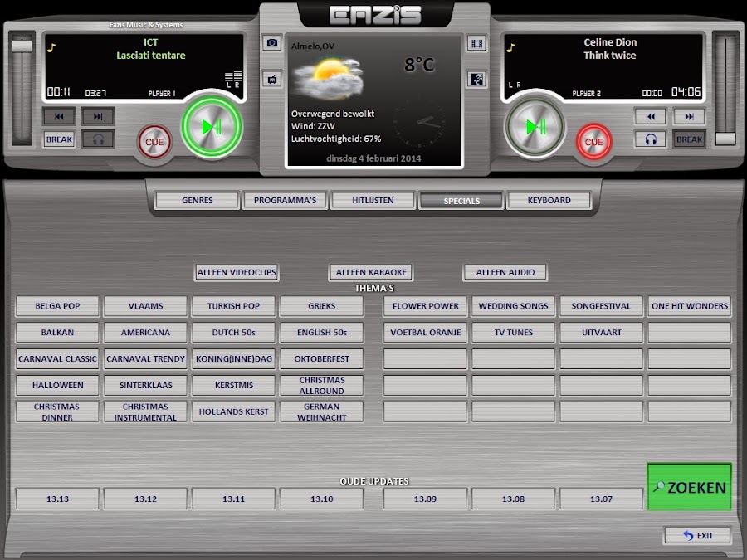Image resolution: width=747 pixels, height=560 pixels.
Task: Toggle BREAK on Player 1
Action: click(x=59, y=139)
